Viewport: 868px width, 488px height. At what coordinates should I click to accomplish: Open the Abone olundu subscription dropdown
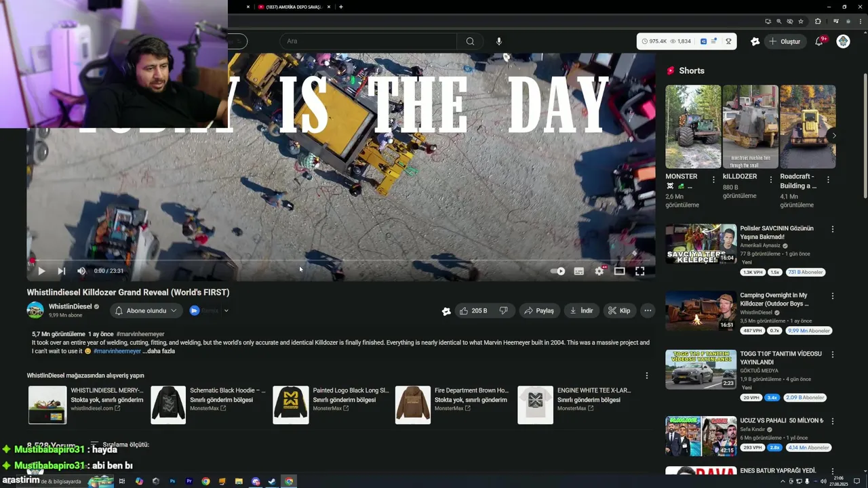(x=146, y=310)
